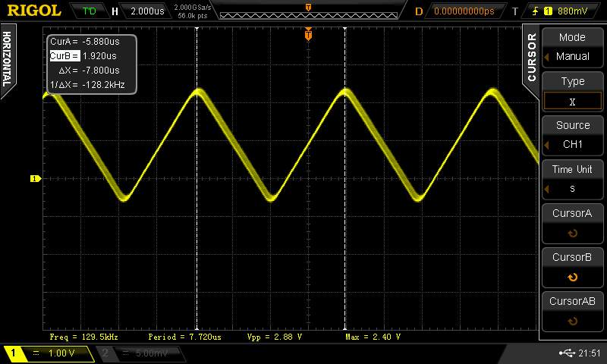Viewport: 607px width, 364px height.
Task: Open the HORIZONTAL side tab
Action: coord(7,59)
